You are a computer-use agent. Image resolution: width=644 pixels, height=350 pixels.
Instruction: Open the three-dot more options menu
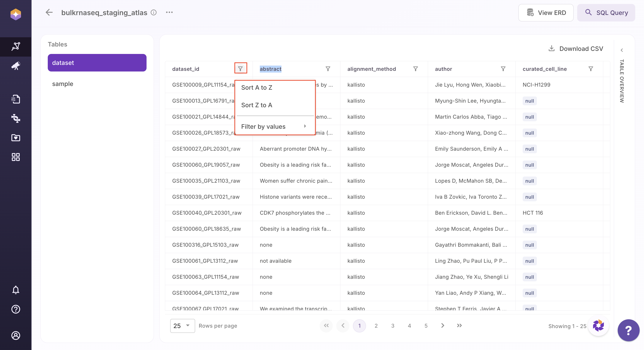[x=169, y=12]
